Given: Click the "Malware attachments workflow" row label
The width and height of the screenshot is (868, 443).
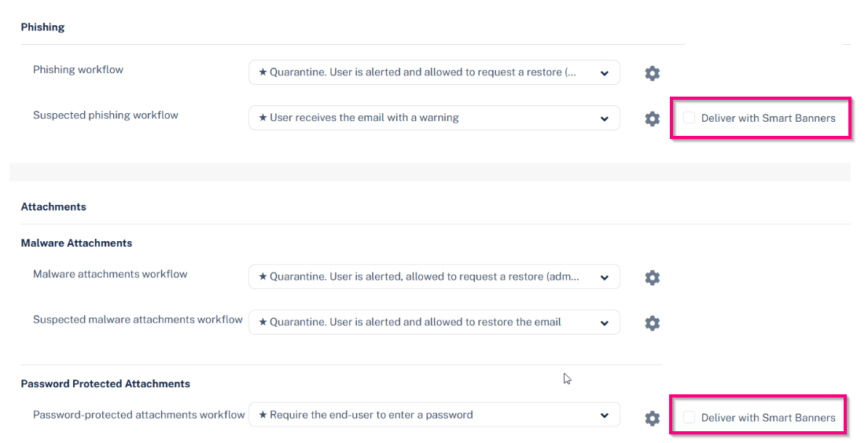Looking at the screenshot, I should 110,274.
